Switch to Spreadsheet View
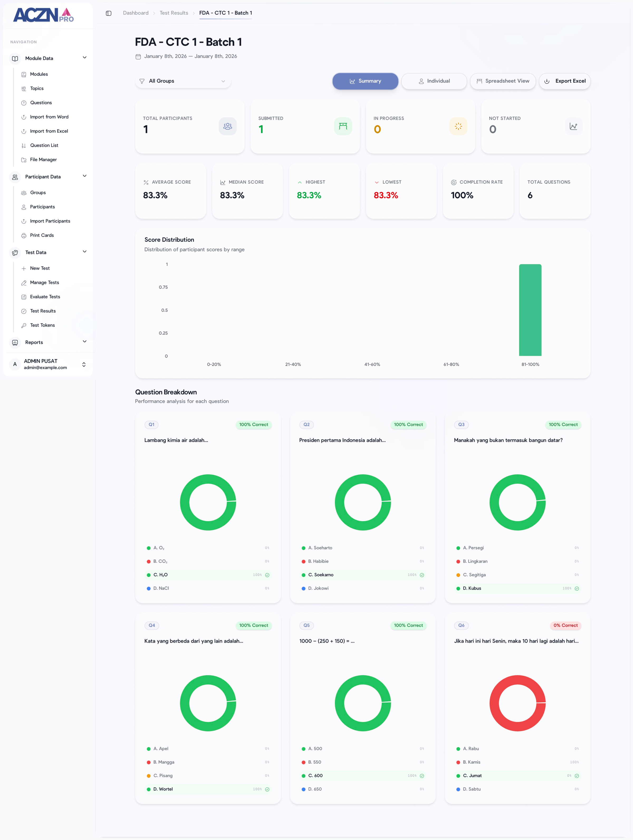This screenshot has height=840, width=633. point(503,81)
